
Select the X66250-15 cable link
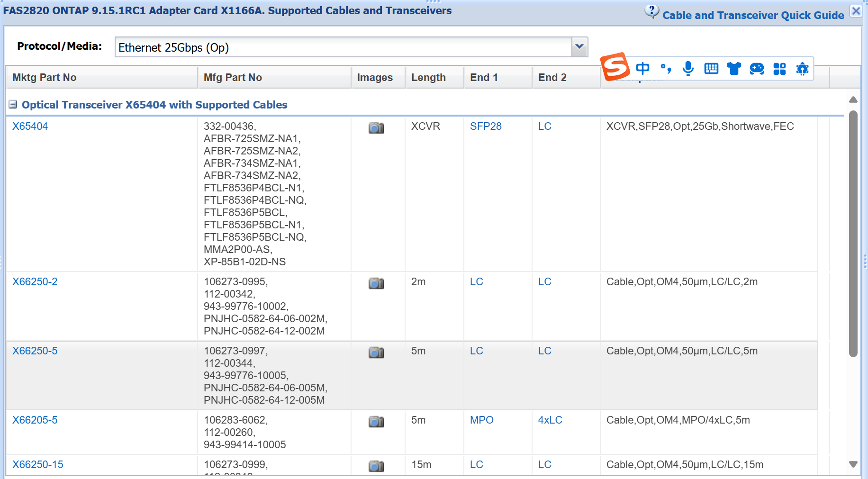pos(37,464)
